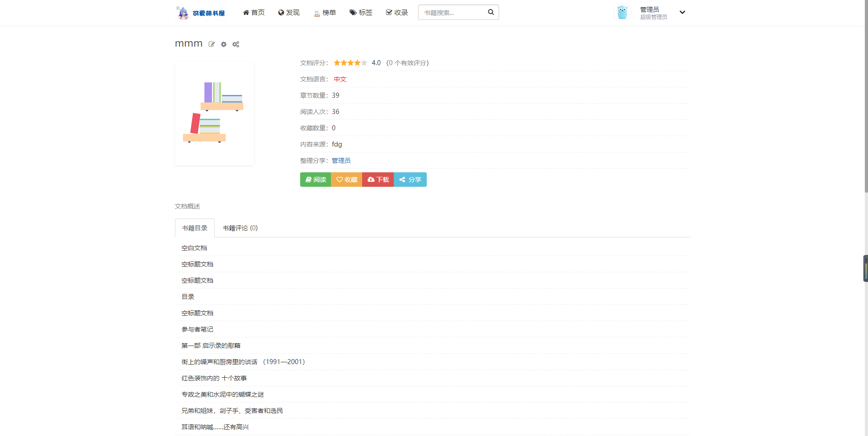Click the admin avatar image
Screen dimensions: 868x436
point(622,13)
